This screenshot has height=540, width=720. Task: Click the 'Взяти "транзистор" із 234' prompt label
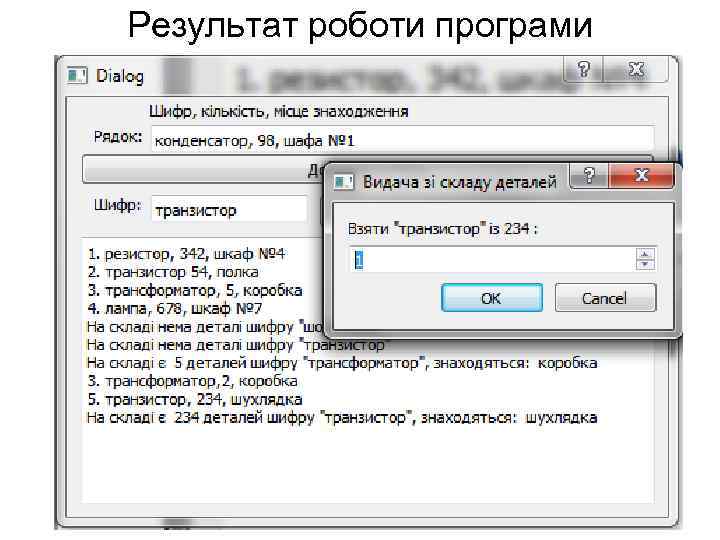[x=442, y=228]
